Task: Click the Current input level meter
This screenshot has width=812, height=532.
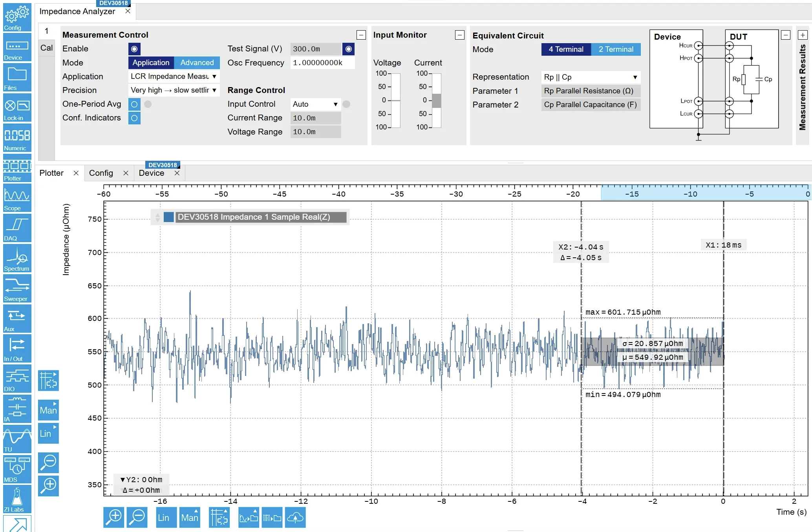Action: tap(436, 100)
